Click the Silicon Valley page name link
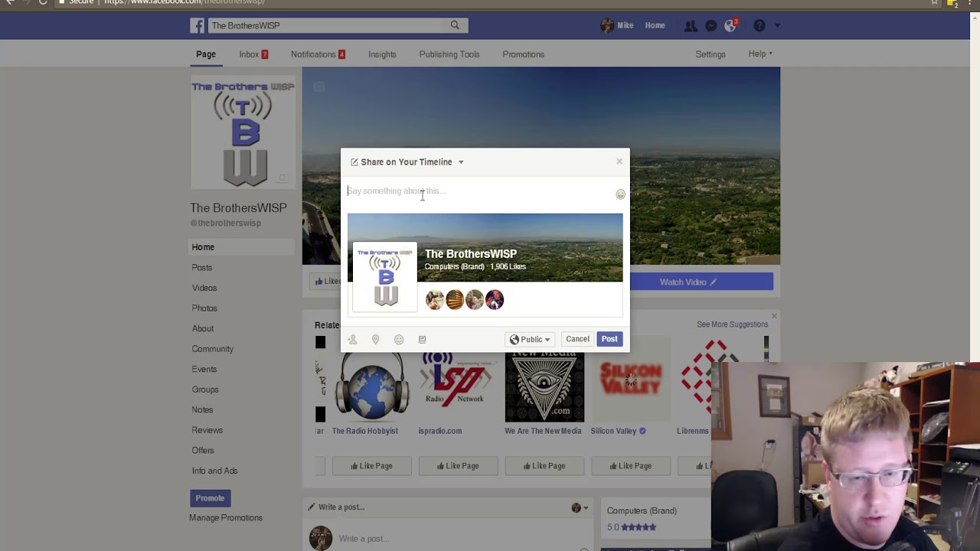The height and width of the screenshot is (551, 980). pos(613,431)
